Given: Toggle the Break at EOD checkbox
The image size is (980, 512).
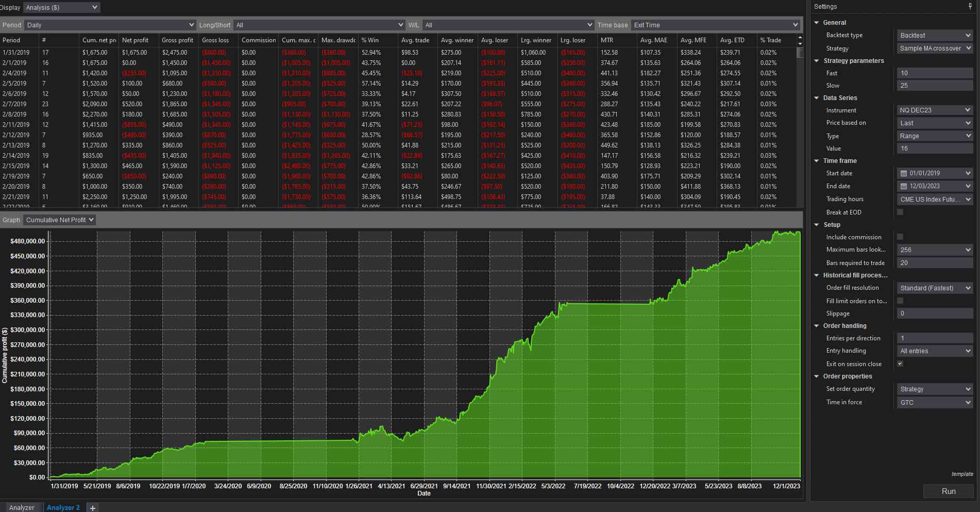Looking at the screenshot, I should [900, 212].
